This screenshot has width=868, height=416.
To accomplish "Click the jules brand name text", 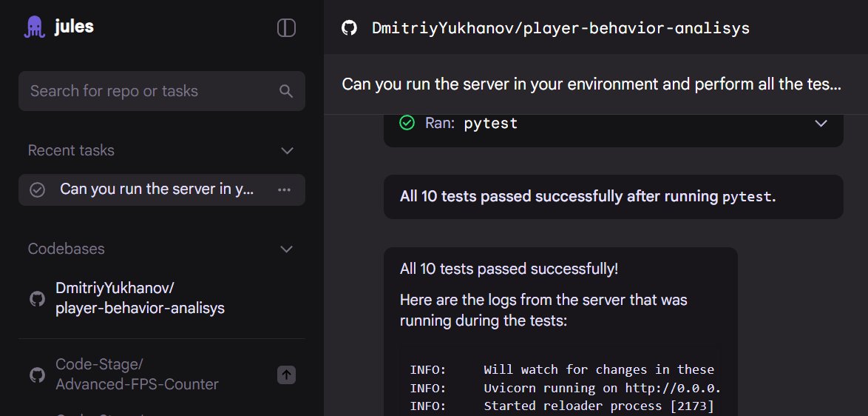I will pyautogui.click(x=74, y=26).
